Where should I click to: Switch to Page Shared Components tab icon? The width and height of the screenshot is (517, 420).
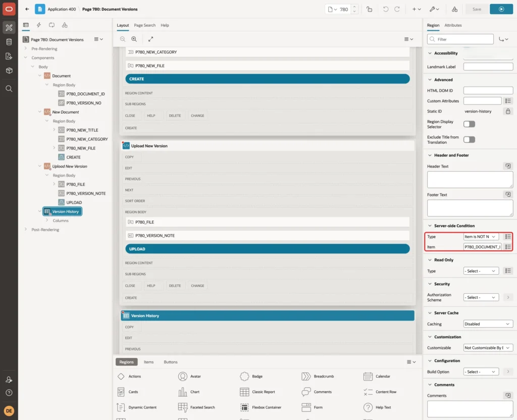tap(65, 25)
